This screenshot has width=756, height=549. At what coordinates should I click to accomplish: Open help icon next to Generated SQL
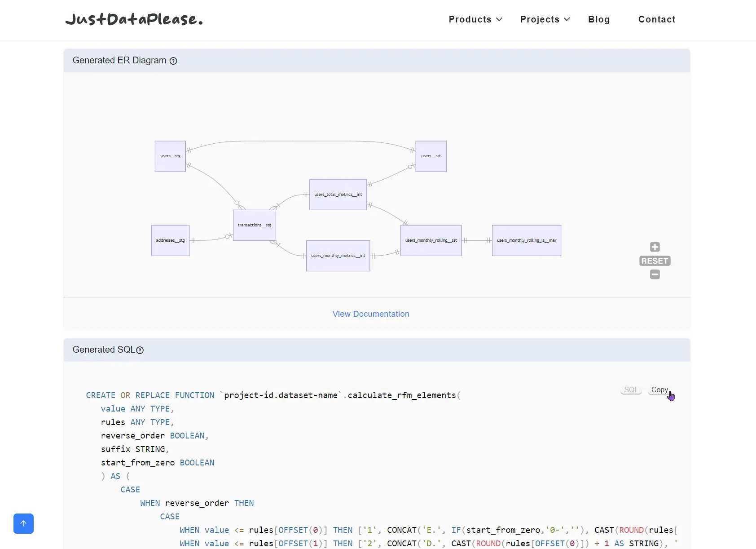click(140, 350)
